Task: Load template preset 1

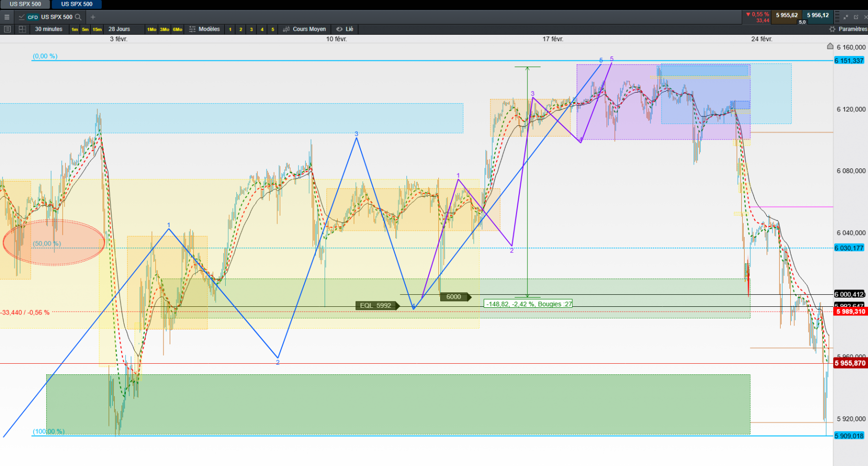Action: 230,29
